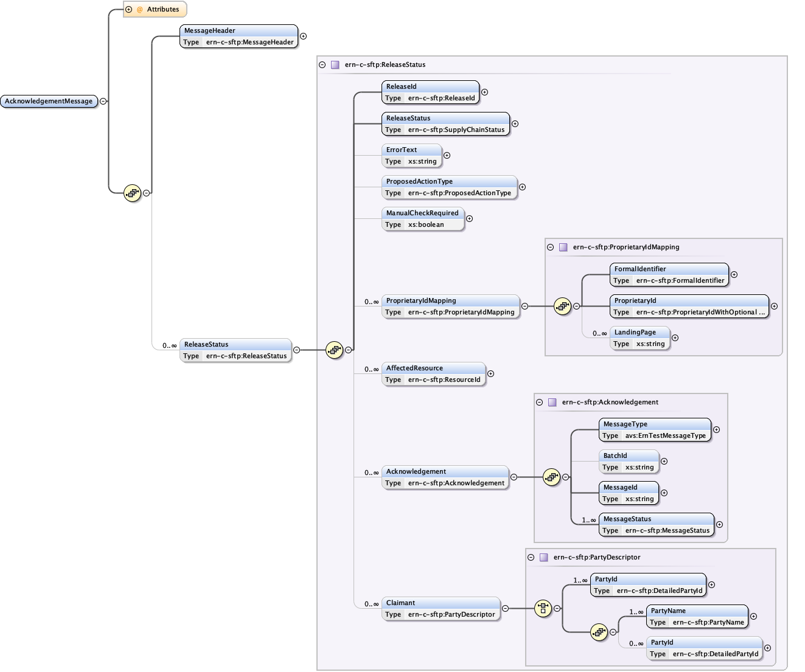Viewport: 805px width, 672px height.
Task: Expand the FormalIdentifier element
Action: (734, 275)
